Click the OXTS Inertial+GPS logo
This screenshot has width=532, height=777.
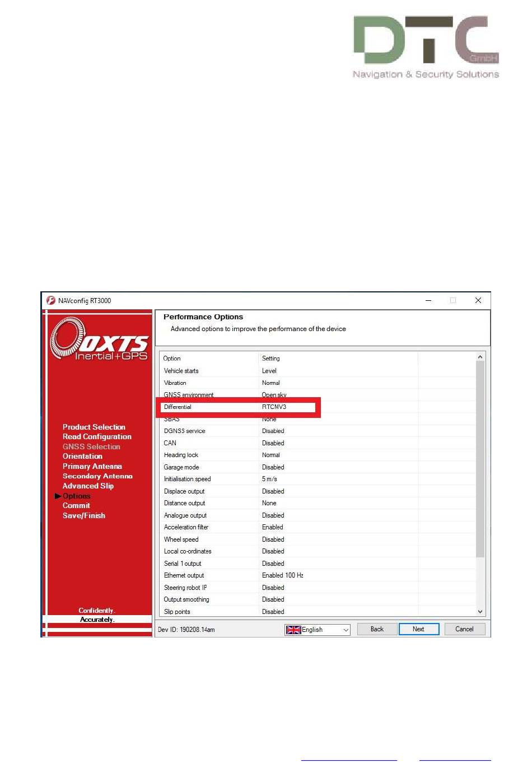(x=99, y=339)
